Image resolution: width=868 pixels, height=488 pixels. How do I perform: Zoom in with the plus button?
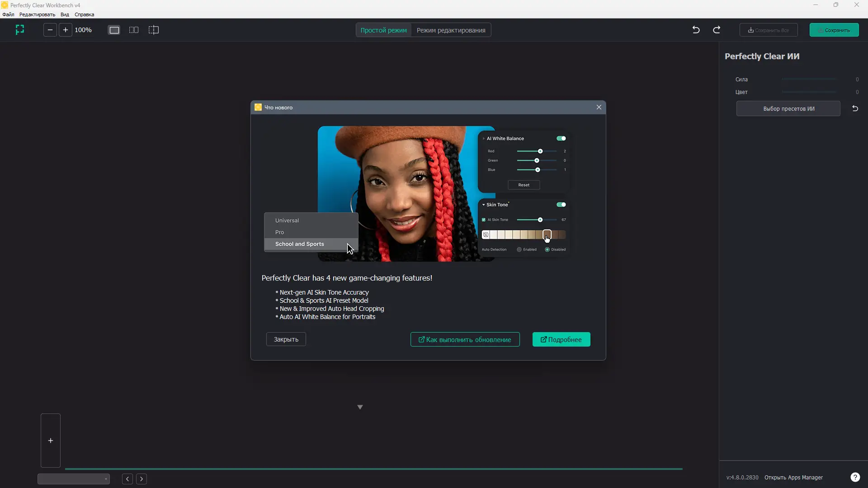tap(66, 30)
